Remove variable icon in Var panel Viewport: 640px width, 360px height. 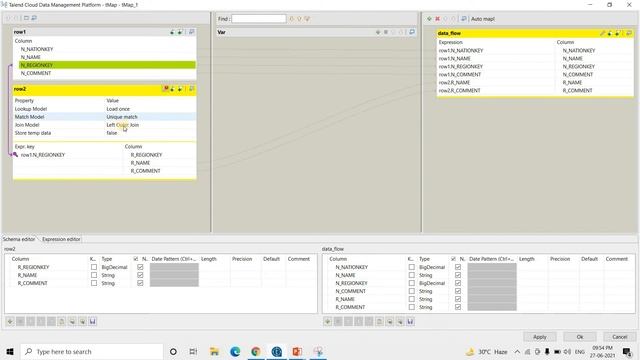coord(386,32)
